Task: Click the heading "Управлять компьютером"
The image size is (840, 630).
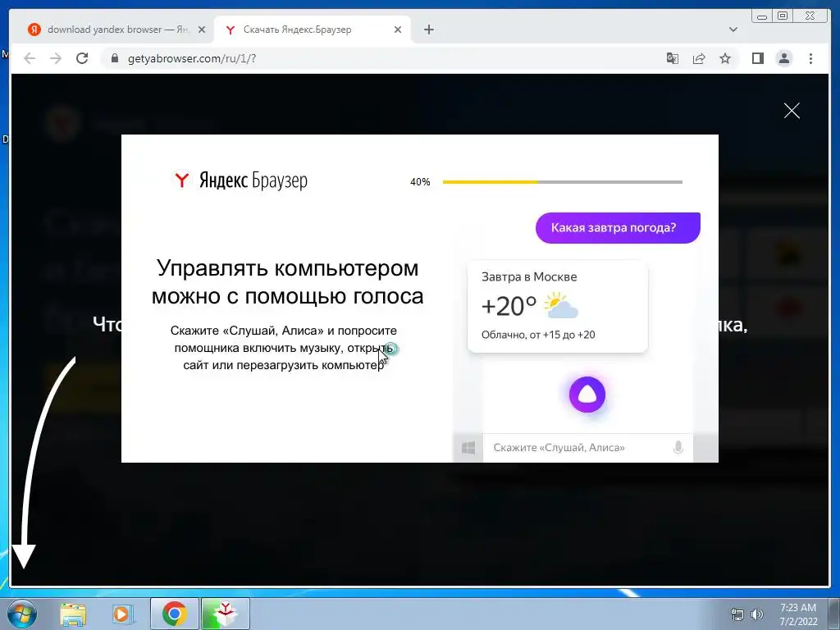Action: pyautogui.click(x=288, y=268)
